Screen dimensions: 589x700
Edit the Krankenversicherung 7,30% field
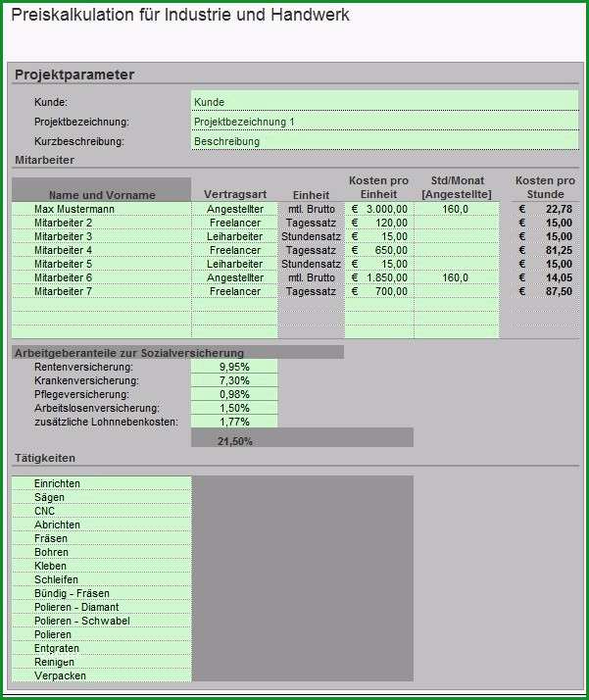coord(234,380)
